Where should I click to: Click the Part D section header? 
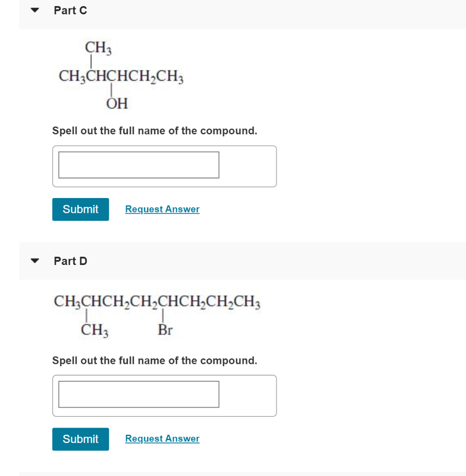pos(70,261)
